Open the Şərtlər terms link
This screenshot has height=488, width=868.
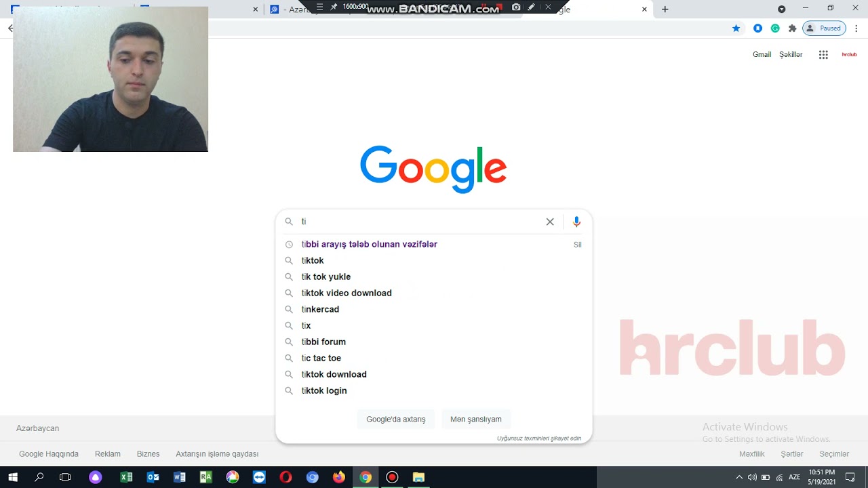click(792, 454)
